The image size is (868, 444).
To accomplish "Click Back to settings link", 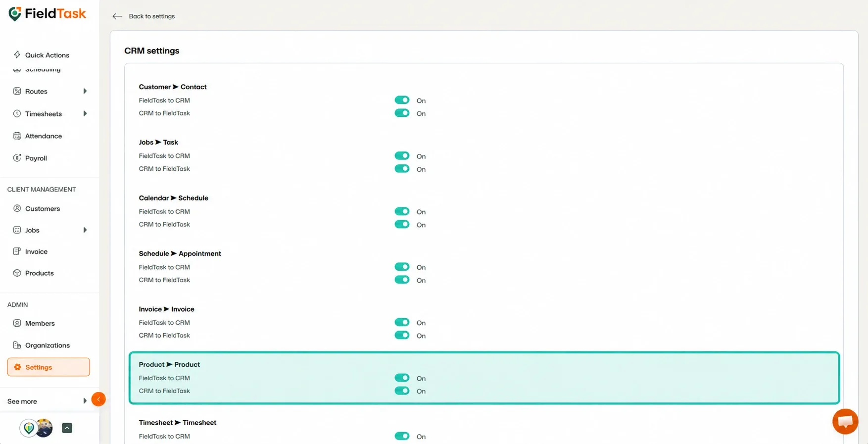I will pyautogui.click(x=152, y=16).
